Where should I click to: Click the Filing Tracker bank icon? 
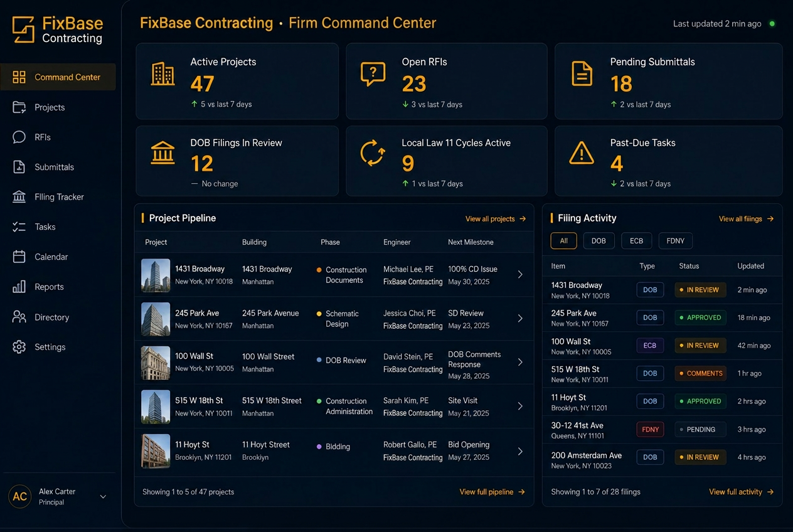click(x=19, y=196)
